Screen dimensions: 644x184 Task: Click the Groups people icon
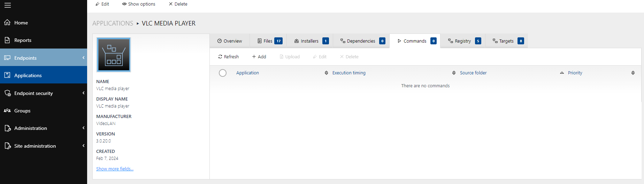pyautogui.click(x=7, y=111)
